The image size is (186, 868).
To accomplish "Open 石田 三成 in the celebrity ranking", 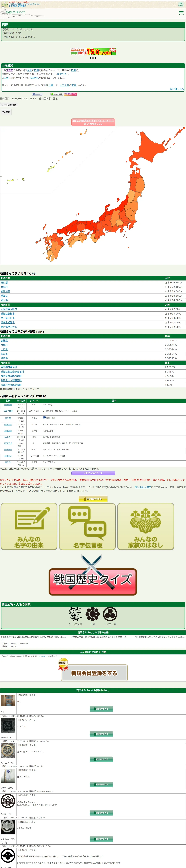I will point(8,443).
